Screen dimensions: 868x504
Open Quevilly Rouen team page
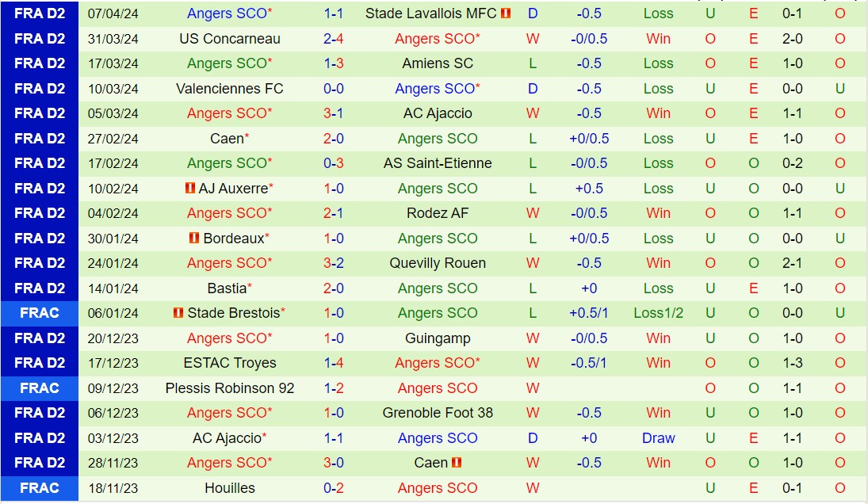438,263
